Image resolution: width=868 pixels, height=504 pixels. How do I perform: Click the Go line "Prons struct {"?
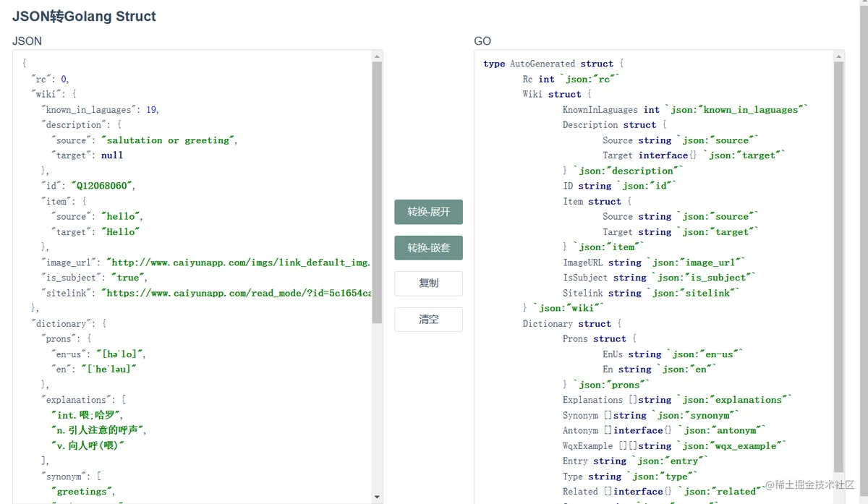coord(600,338)
